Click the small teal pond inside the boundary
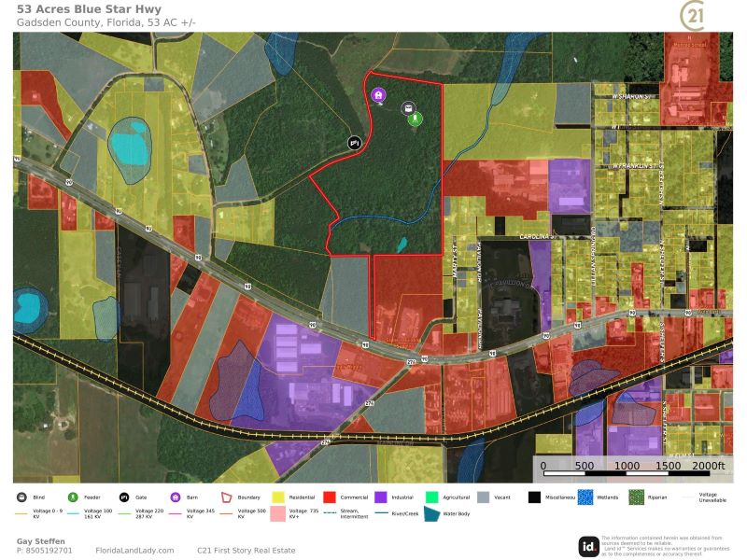This screenshot has width=747, height=560. (x=402, y=245)
